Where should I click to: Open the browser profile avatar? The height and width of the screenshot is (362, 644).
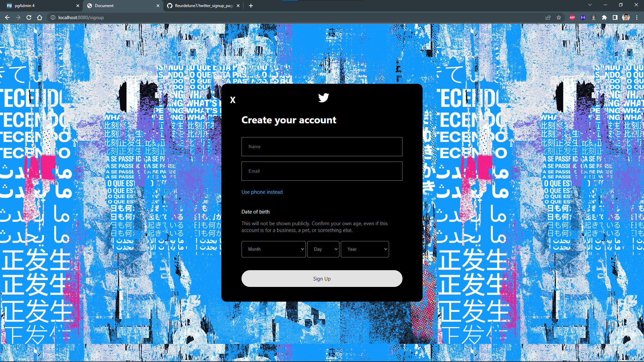[x=626, y=17]
